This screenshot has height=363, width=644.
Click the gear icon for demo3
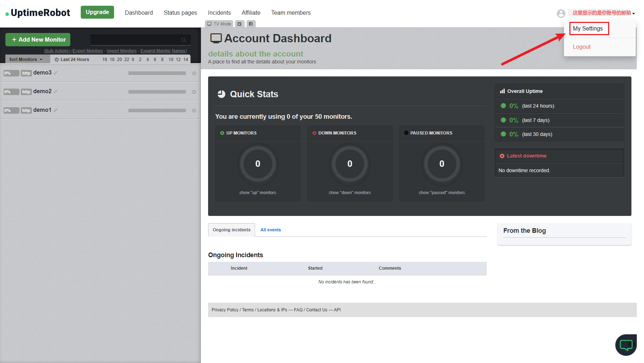[x=194, y=74]
